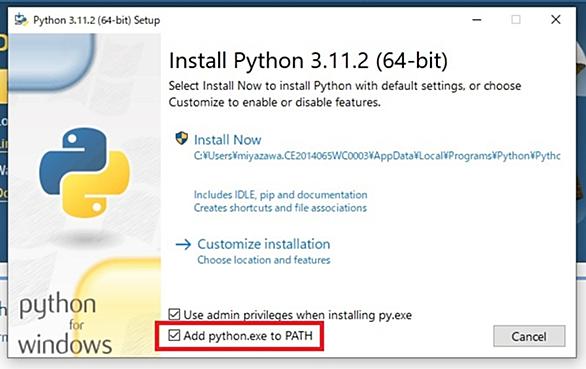The image size is (586, 369).
Task: Click the Python 3.11.2 (64-bit) Setup title text
Action: point(96,20)
